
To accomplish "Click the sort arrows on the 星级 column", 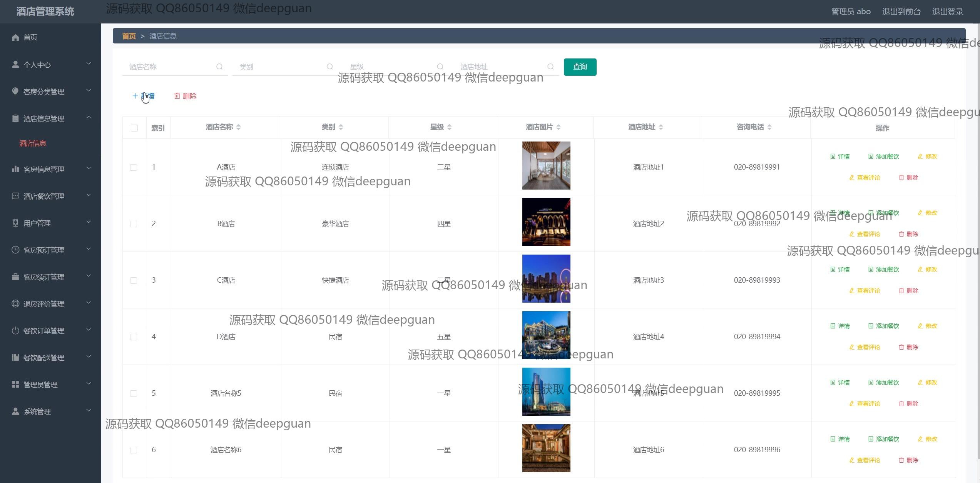I will [x=449, y=127].
